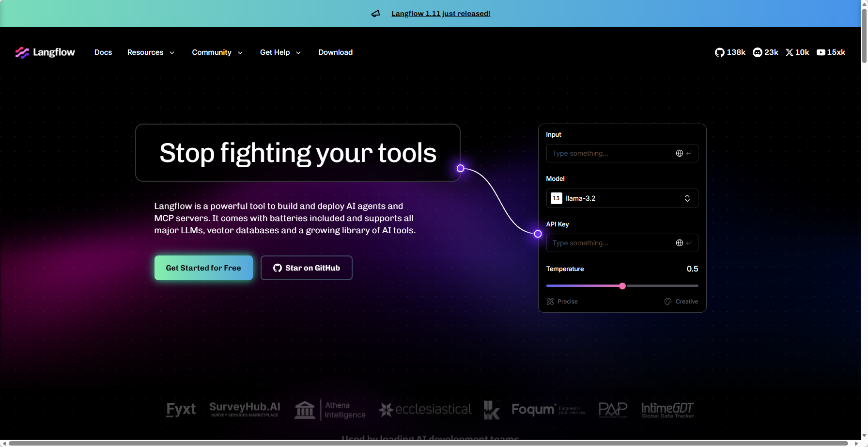Open the GitHub 138k stars link
Screen dimensions: 868x447
[x=730, y=52]
